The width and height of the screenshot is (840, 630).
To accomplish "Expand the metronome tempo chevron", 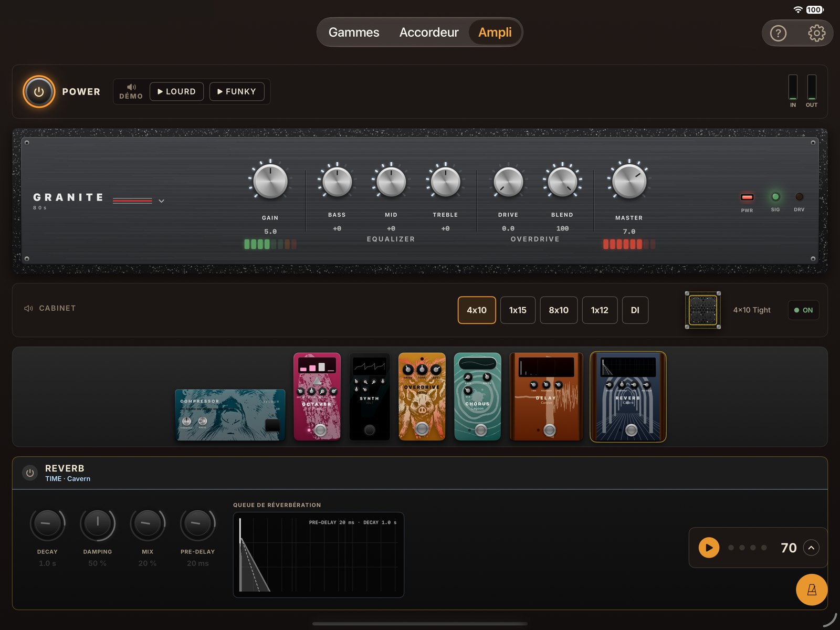I will [x=811, y=548].
